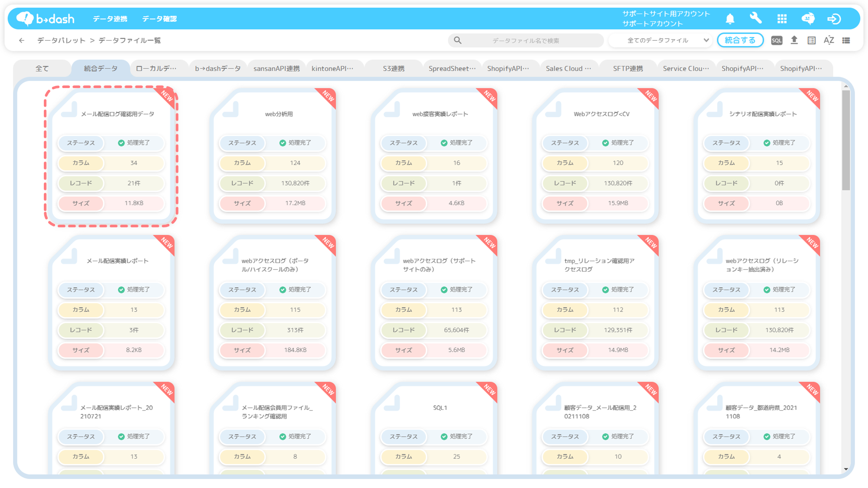Switch to the Sales Cloud tab
Screen dimensions: 868x488
569,69
